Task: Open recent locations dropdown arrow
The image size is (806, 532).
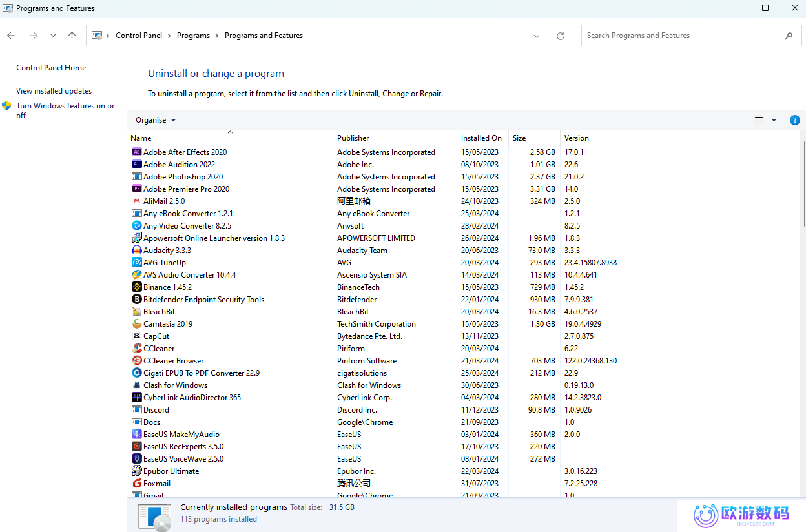Action: pos(53,36)
